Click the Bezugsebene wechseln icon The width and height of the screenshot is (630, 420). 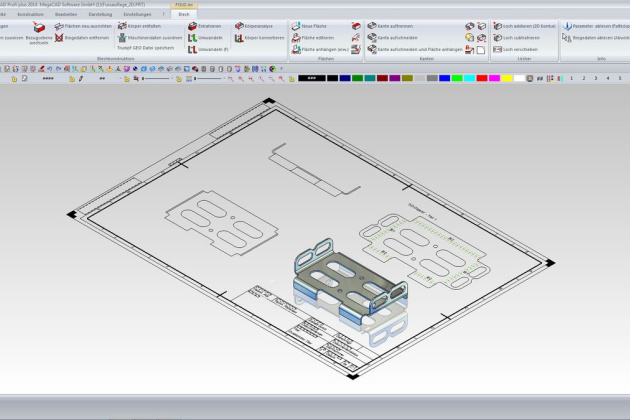click(x=37, y=29)
